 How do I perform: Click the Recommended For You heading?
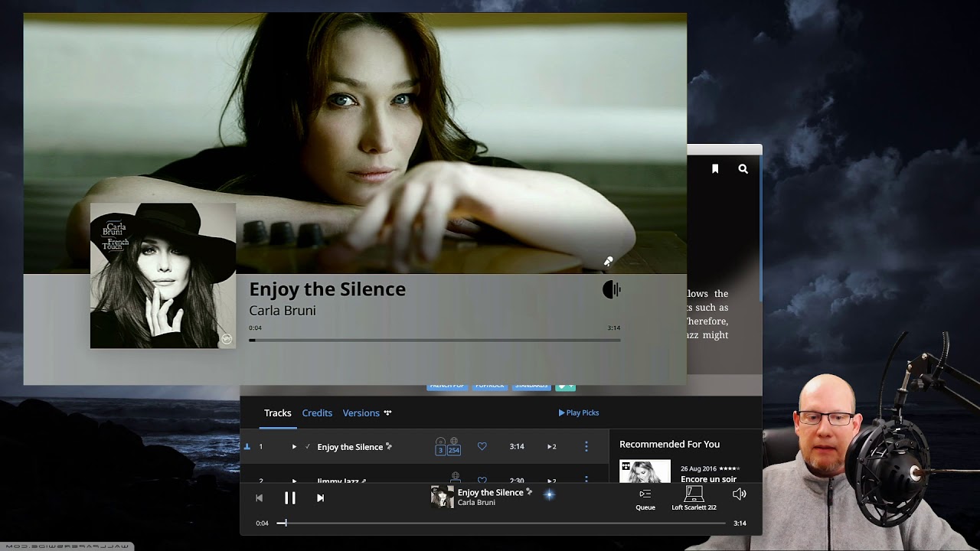coord(669,444)
